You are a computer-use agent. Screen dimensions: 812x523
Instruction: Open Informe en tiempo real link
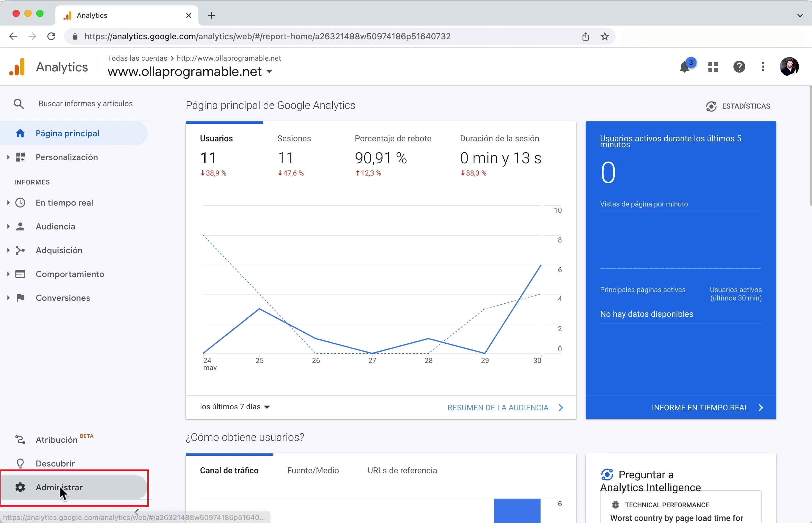[707, 408]
